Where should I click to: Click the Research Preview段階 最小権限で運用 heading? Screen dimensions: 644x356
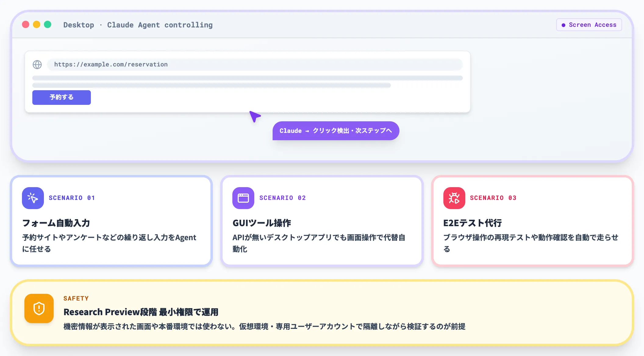click(141, 312)
